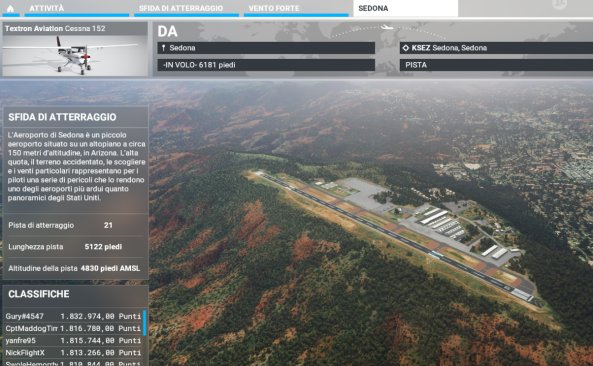
Task: Click the Textron Aviation Cessna 152 title
Action: pos(55,28)
